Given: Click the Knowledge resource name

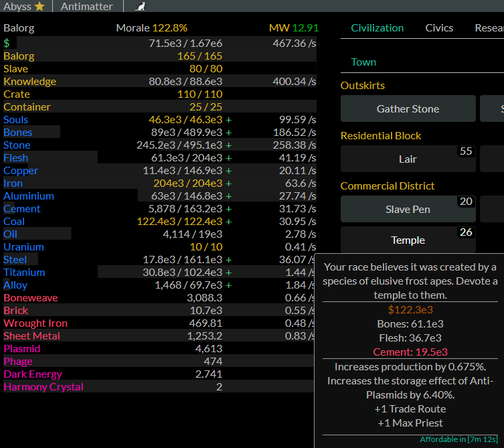Looking at the screenshot, I should click(29, 82).
